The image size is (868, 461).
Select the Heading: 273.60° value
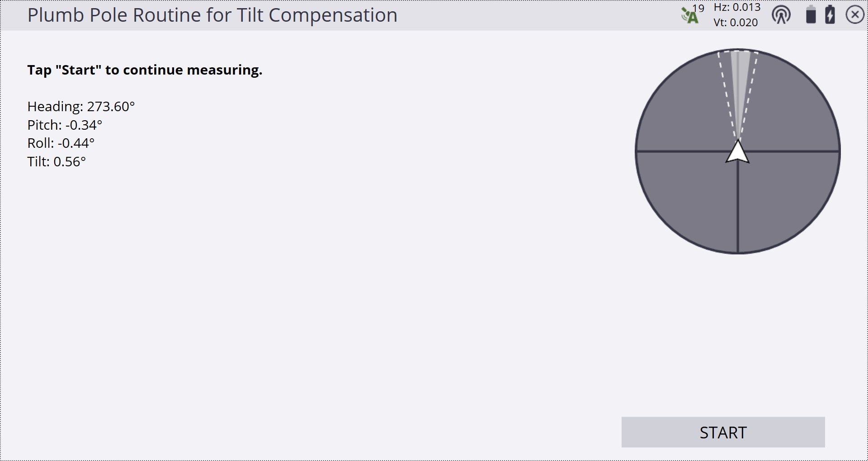[x=81, y=106]
